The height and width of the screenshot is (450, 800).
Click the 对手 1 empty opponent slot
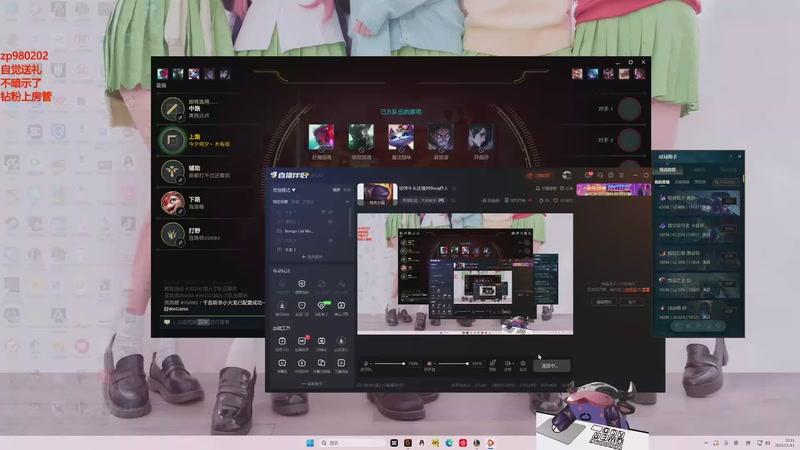click(x=629, y=109)
